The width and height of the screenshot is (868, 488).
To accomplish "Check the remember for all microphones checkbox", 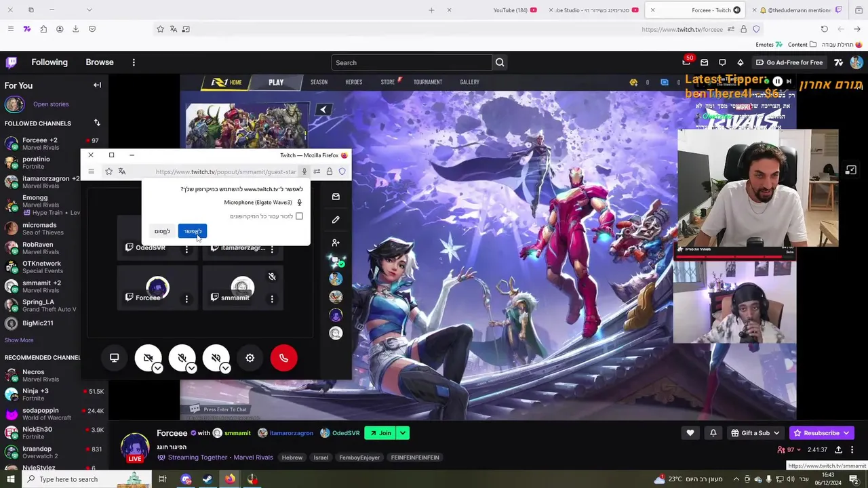I will point(299,216).
